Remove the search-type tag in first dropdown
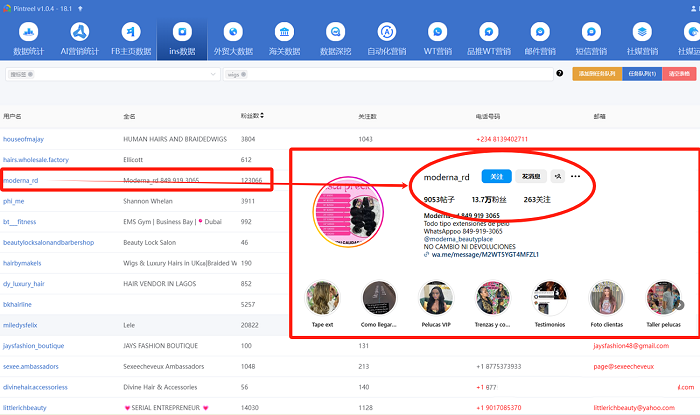 30,75
